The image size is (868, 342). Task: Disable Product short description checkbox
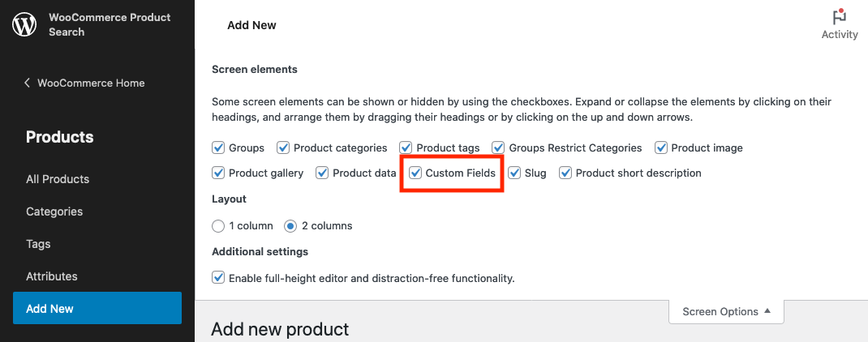click(x=565, y=173)
